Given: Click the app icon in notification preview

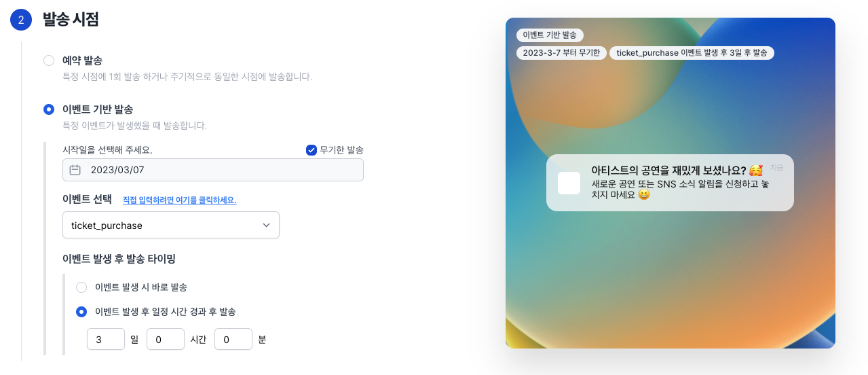Looking at the screenshot, I should point(569,183).
